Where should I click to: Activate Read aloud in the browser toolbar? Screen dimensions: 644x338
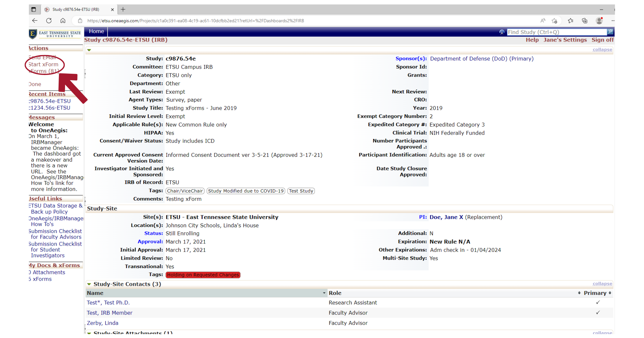click(543, 20)
